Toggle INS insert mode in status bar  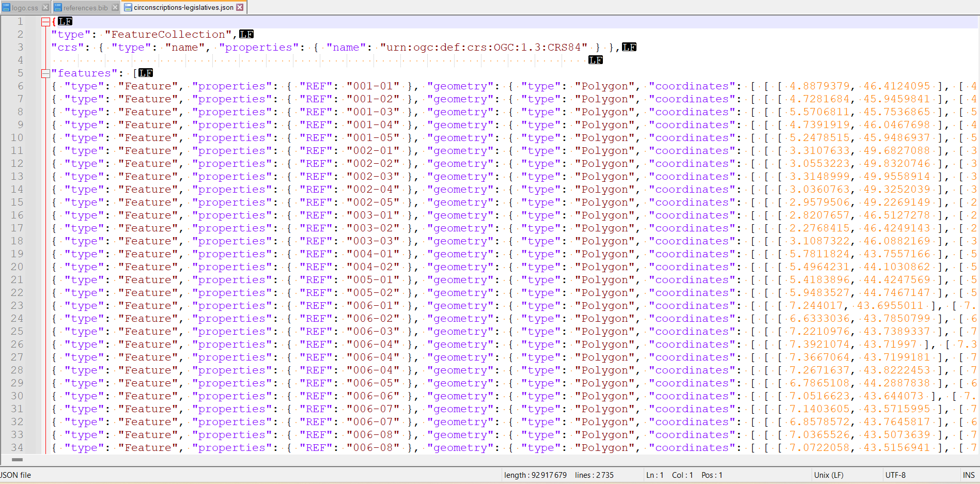click(969, 475)
